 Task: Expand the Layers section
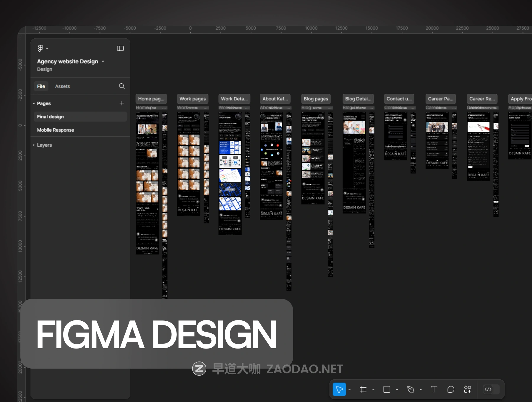pyautogui.click(x=34, y=145)
